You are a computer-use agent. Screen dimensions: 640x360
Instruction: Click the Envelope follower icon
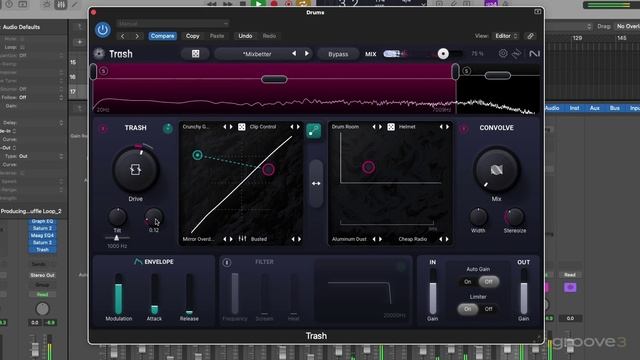[138, 261]
